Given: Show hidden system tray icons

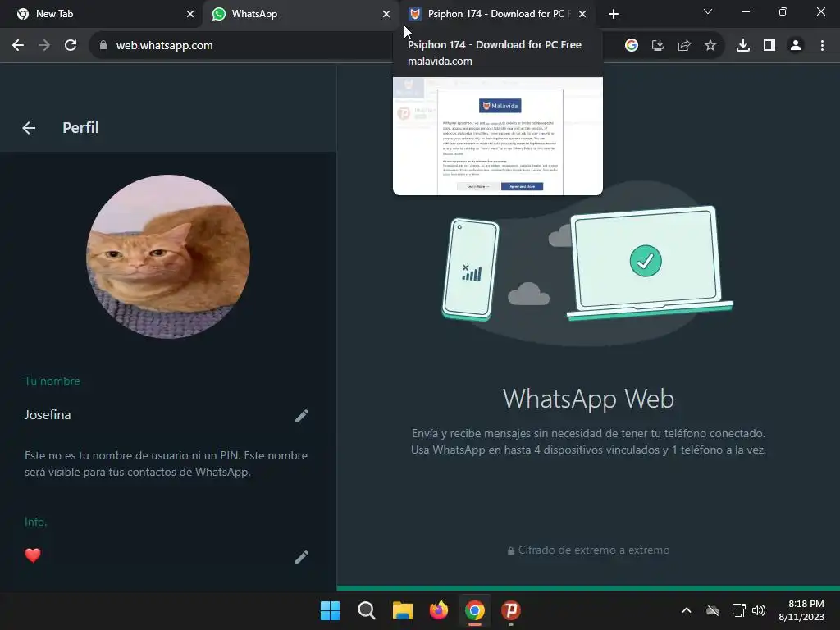Looking at the screenshot, I should (687, 610).
